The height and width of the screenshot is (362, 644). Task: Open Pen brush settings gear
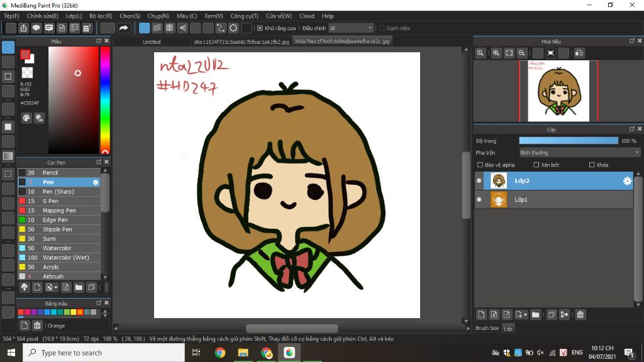96,182
